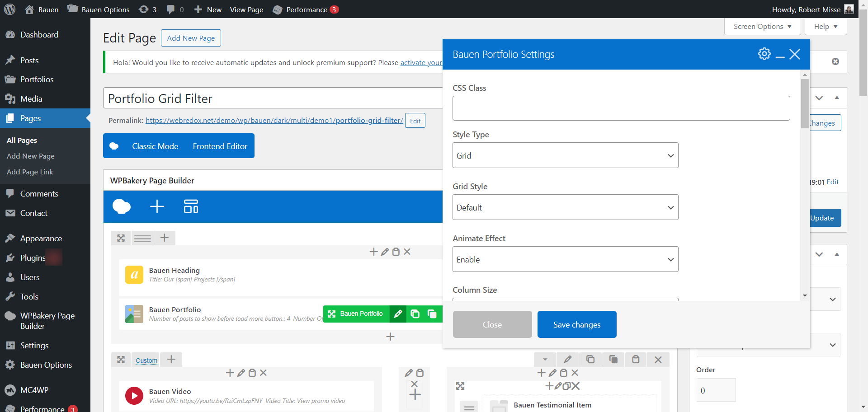The width and height of the screenshot is (868, 412).
Task: Open Appearance menu in sidebar
Action: pos(41,239)
